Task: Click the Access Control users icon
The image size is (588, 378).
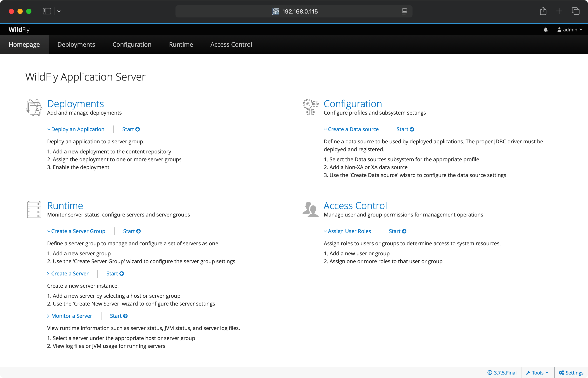Action: click(x=310, y=209)
